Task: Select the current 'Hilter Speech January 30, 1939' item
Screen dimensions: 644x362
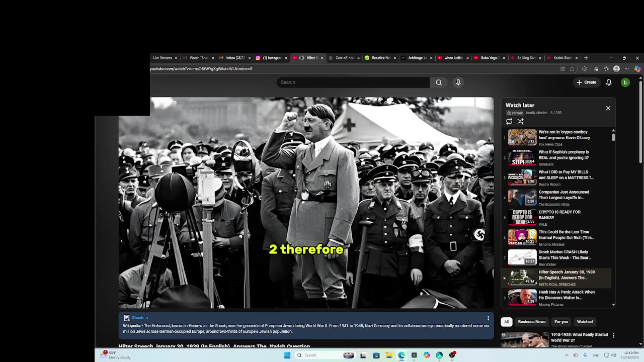Action: tap(557, 278)
